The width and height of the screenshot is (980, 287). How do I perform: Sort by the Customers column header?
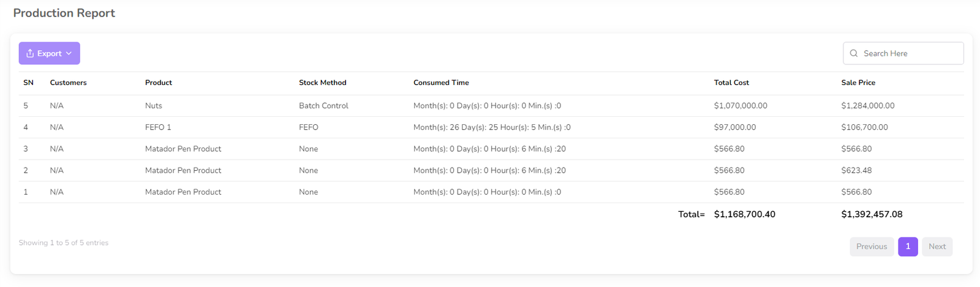click(68, 83)
